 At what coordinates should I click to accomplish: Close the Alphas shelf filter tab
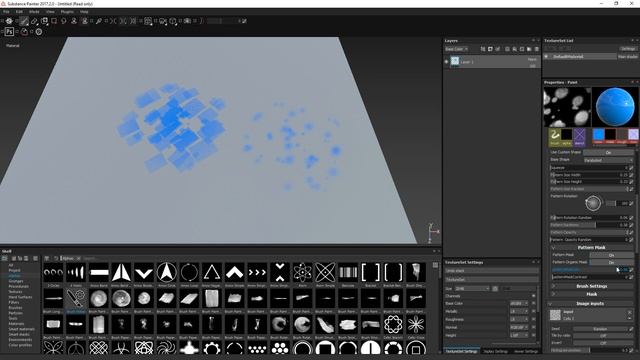tap(78, 258)
